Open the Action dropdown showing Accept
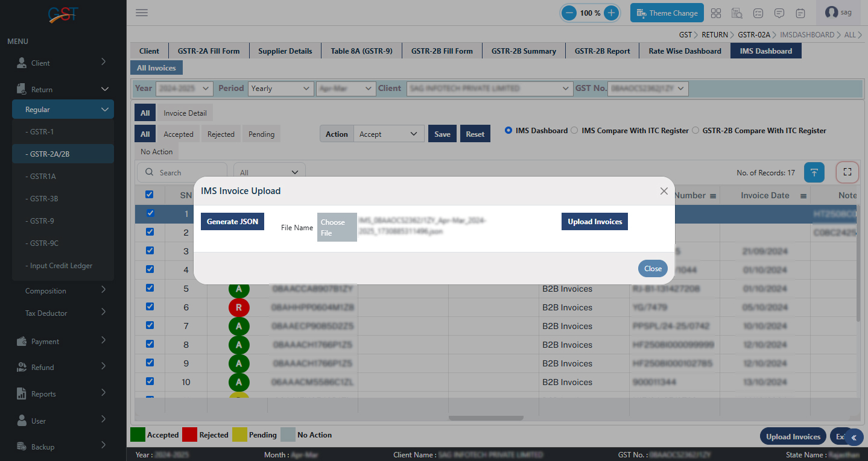This screenshot has height=461, width=868. (388, 134)
